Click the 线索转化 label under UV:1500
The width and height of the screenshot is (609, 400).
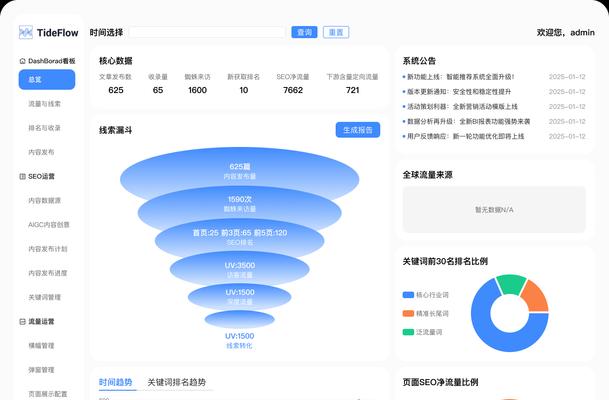(239, 346)
